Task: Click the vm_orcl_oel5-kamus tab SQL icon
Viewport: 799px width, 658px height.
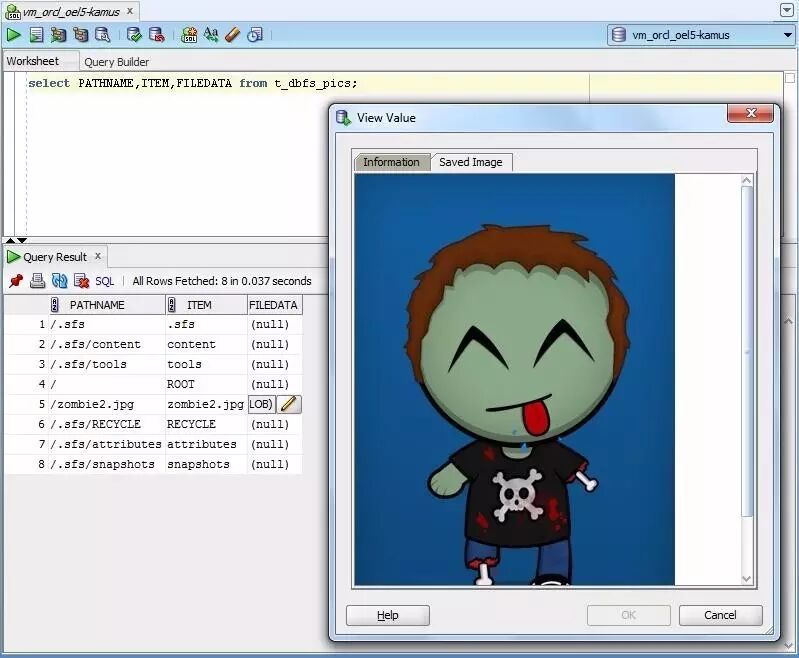Action: [x=12, y=12]
